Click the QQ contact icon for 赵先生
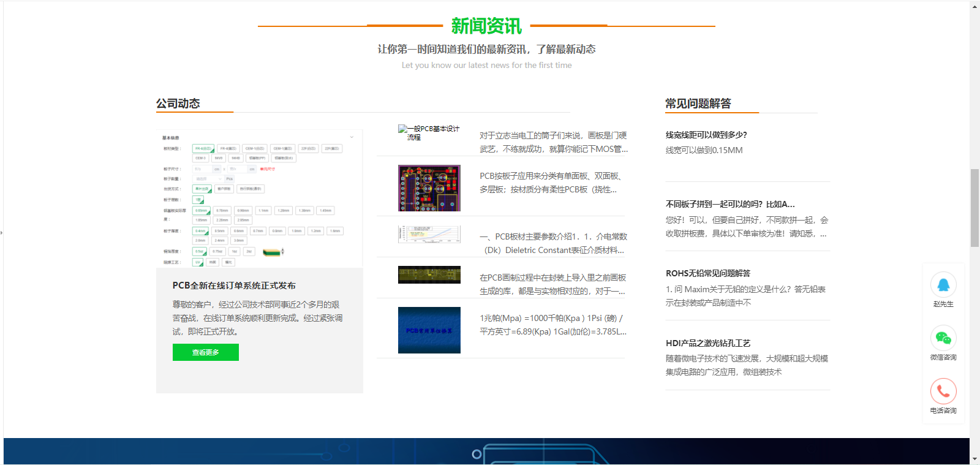The image size is (980, 465). (943, 285)
